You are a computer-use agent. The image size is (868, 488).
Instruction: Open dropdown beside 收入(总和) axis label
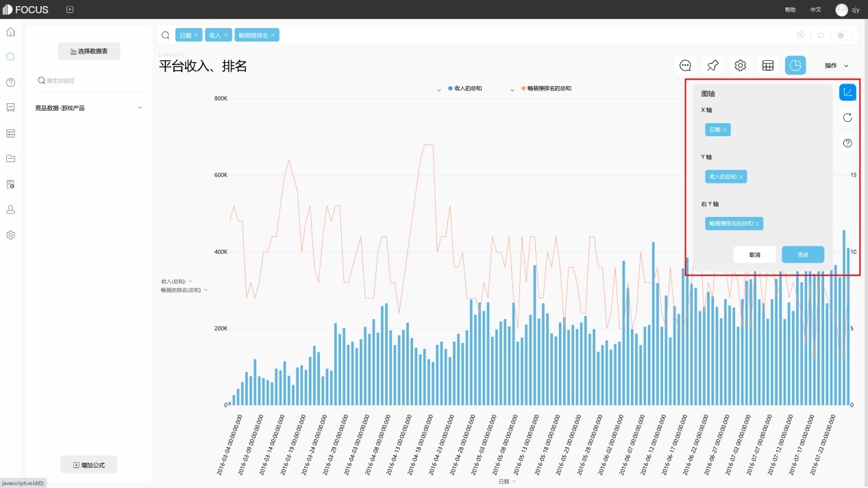tap(190, 281)
